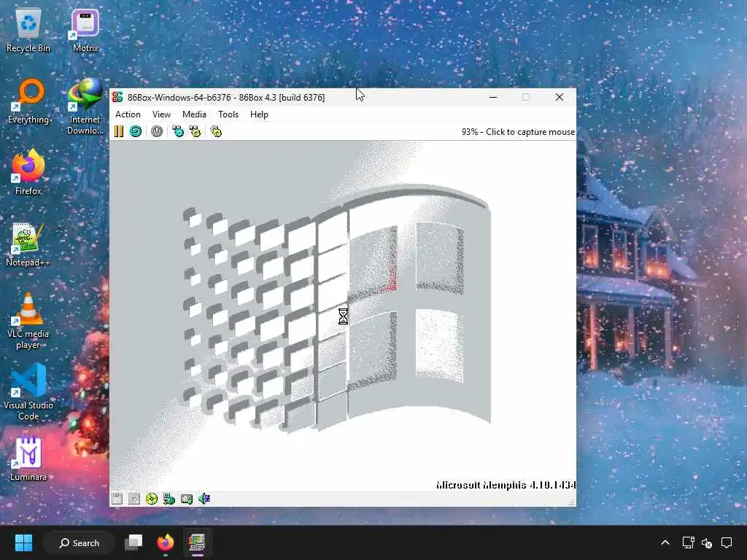747x560 pixels.
Task: Select the Internet Download Manager shortcut
Action: (85, 106)
